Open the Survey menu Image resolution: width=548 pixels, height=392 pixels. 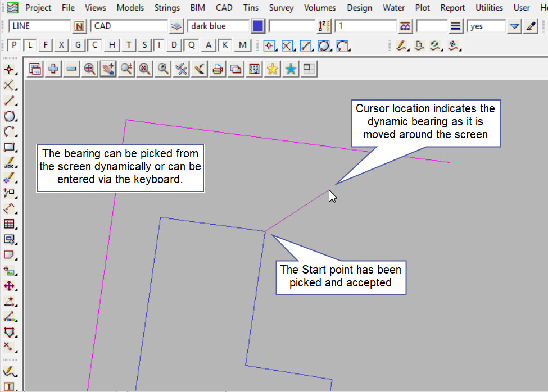(281, 8)
